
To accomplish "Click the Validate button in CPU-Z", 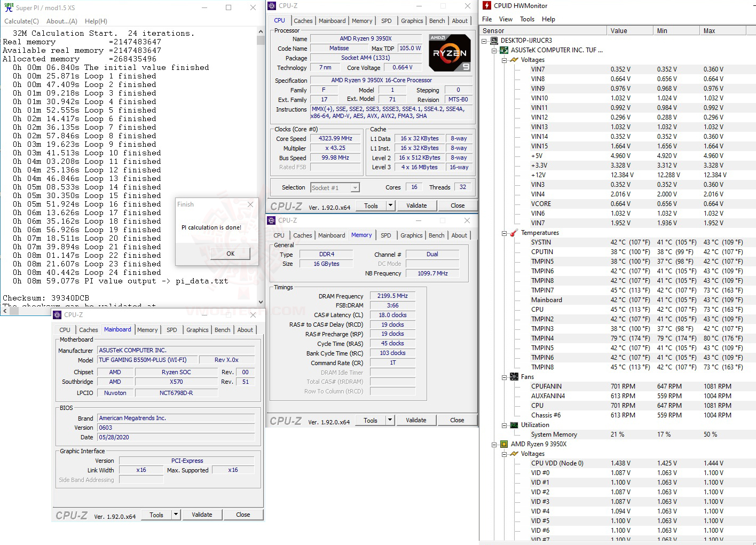I will 416,206.
